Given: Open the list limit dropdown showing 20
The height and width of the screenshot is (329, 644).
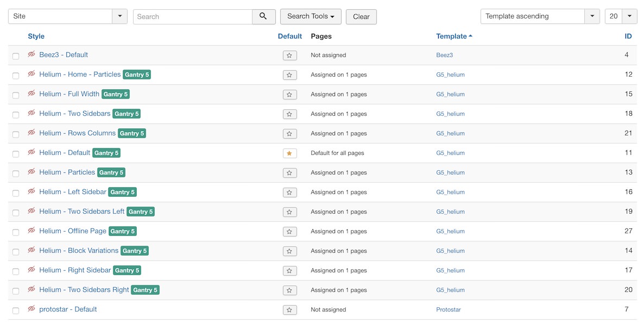Looking at the screenshot, I should (x=621, y=16).
